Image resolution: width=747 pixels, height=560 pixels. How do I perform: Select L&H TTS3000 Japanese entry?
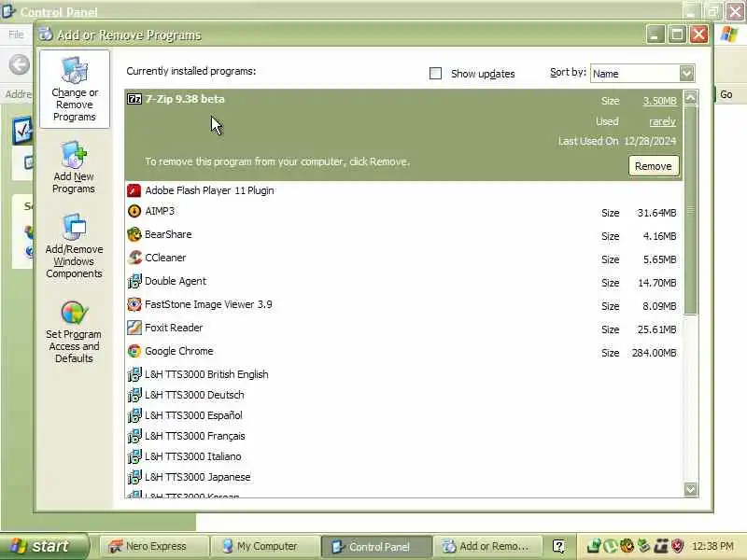tap(403, 477)
